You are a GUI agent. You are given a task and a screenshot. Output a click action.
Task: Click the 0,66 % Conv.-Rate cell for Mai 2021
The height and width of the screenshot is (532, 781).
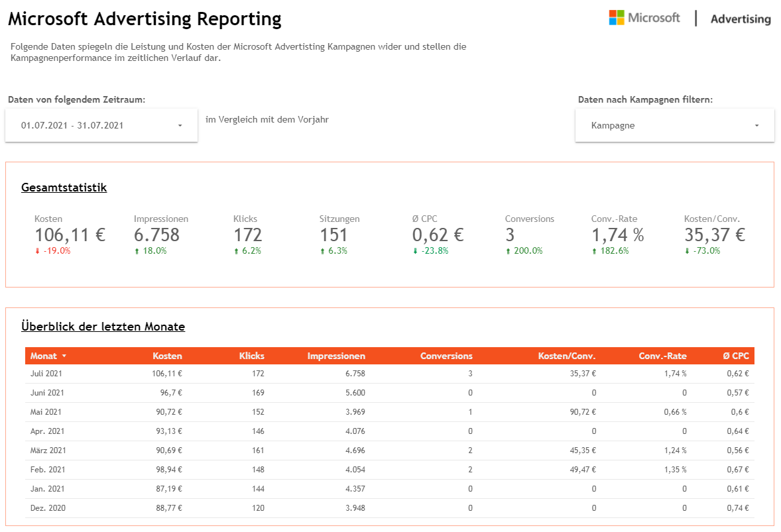click(675, 412)
